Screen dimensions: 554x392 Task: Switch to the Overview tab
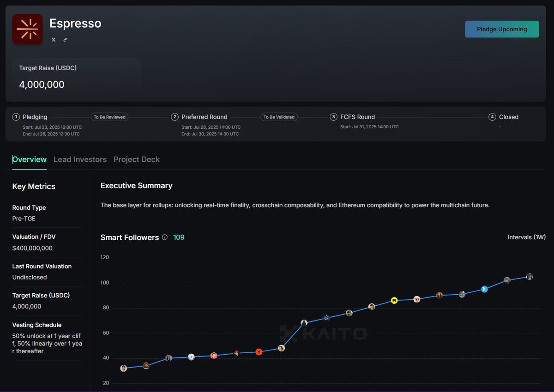(30, 160)
